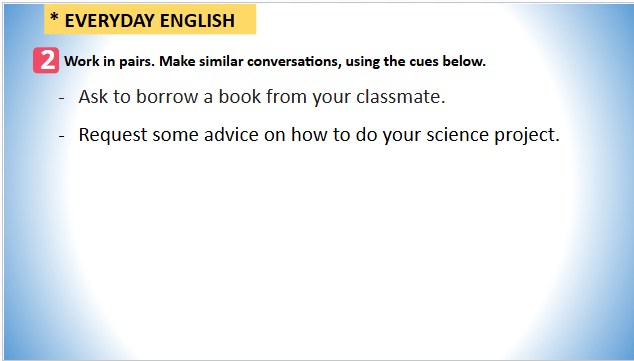Screen dimensions: 634x361
Task: Click the word EVERYDAY in the heading
Action: pyautogui.click(x=109, y=21)
